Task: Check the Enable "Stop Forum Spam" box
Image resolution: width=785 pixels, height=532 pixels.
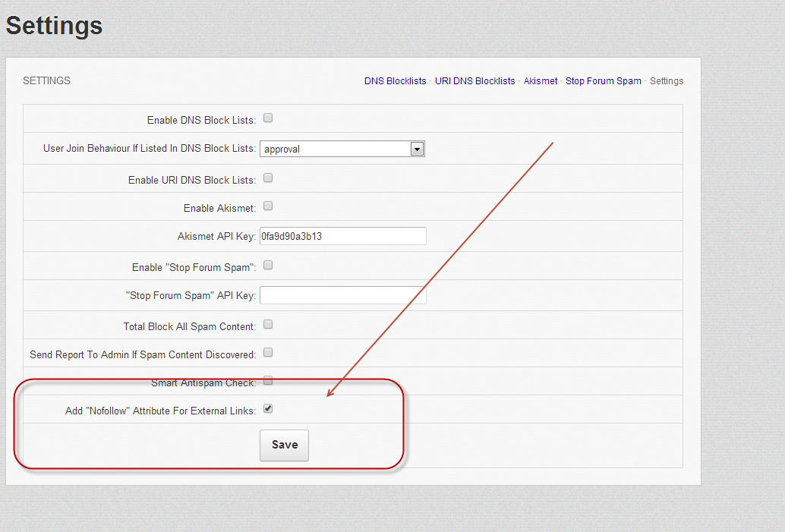Action: tap(267, 266)
